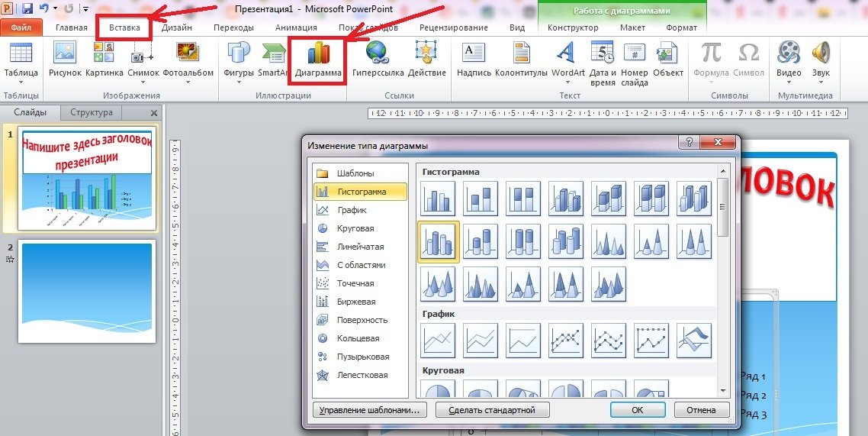Undo last action in quick access toolbar
The image size is (868, 436).
[43, 8]
